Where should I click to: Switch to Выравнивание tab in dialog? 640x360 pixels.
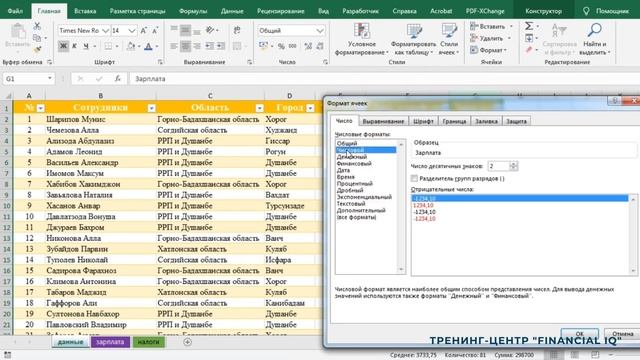pyautogui.click(x=383, y=121)
